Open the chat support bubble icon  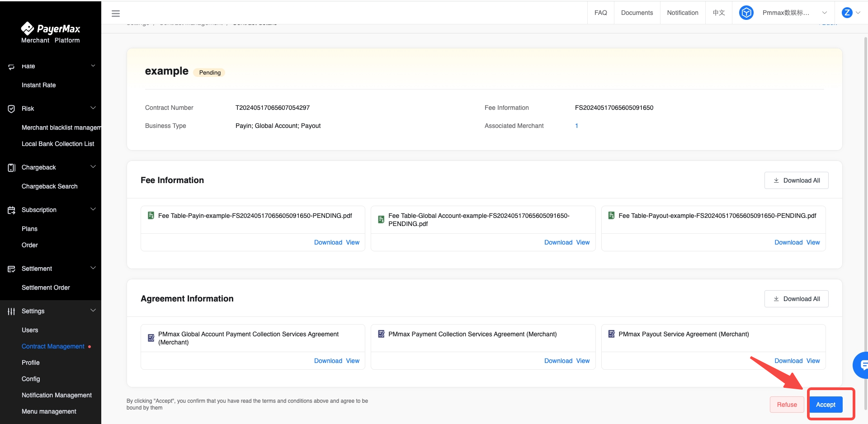[x=862, y=365]
